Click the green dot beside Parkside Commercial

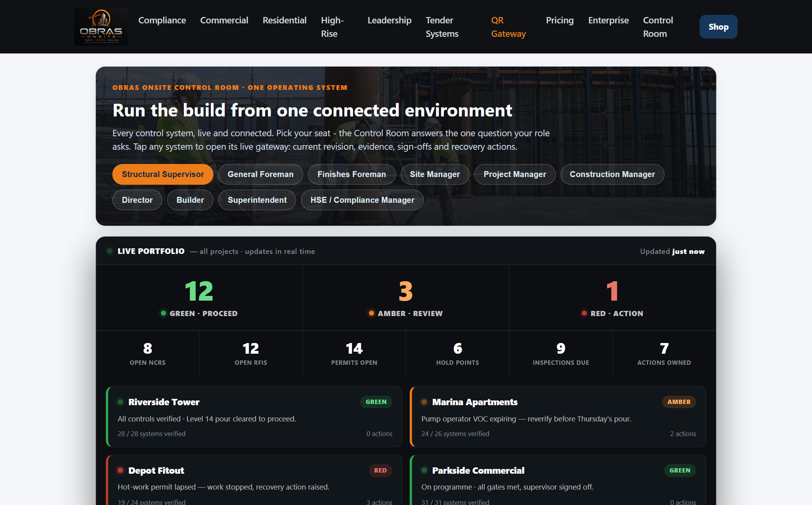[x=424, y=471]
